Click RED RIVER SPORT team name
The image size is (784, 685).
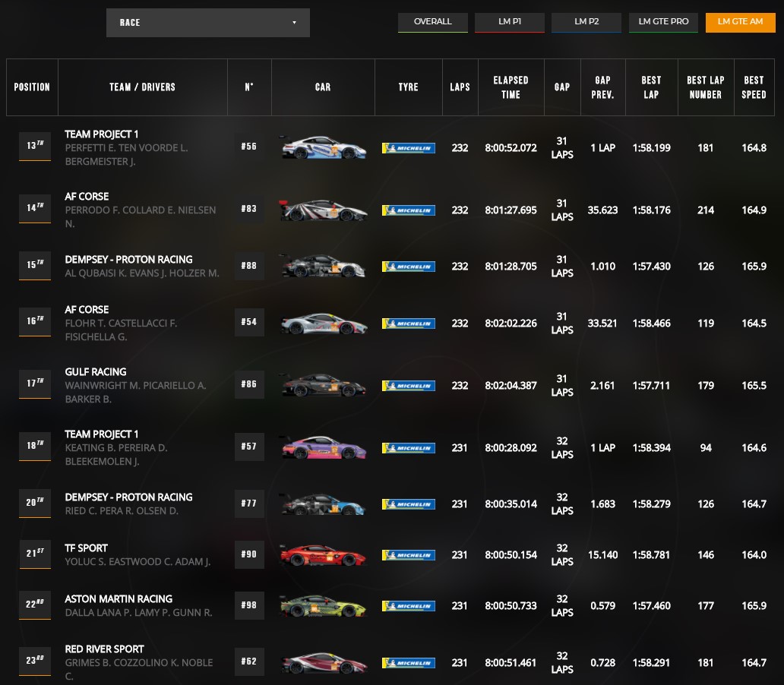pyautogui.click(x=105, y=649)
